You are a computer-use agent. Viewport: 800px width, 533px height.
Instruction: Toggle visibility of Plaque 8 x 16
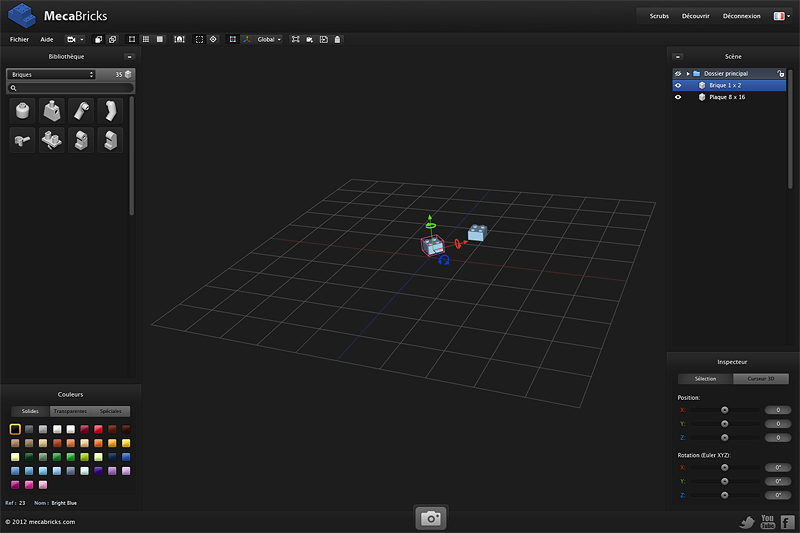[678, 97]
